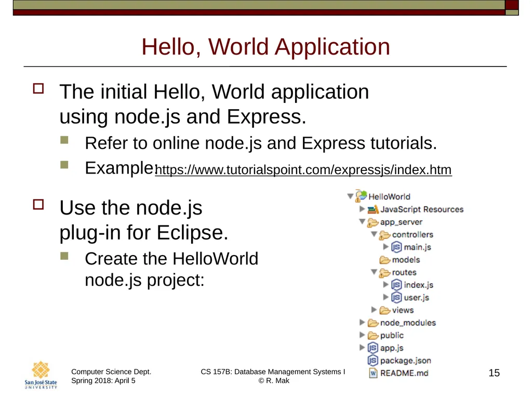The width and height of the screenshot is (532, 399).
Task: Expand the node_modules folder arrow
Action: pyautogui.click(x=362, y=322)
